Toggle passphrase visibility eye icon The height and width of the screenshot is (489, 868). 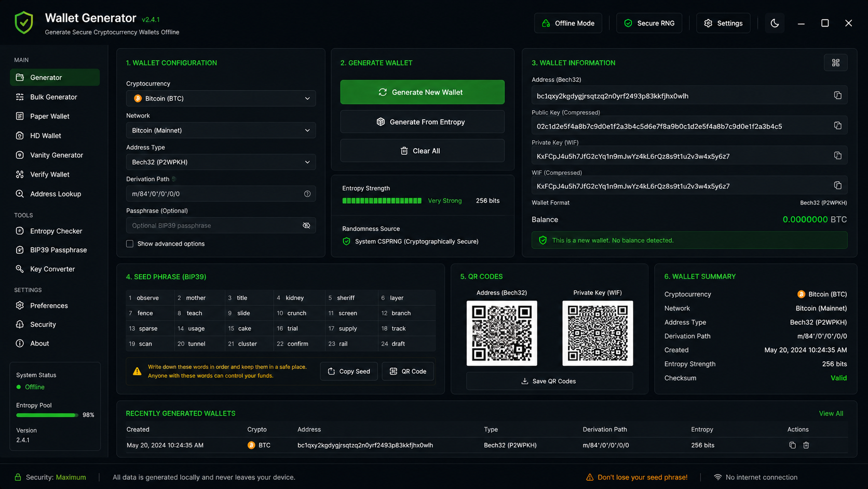(306, 226)
